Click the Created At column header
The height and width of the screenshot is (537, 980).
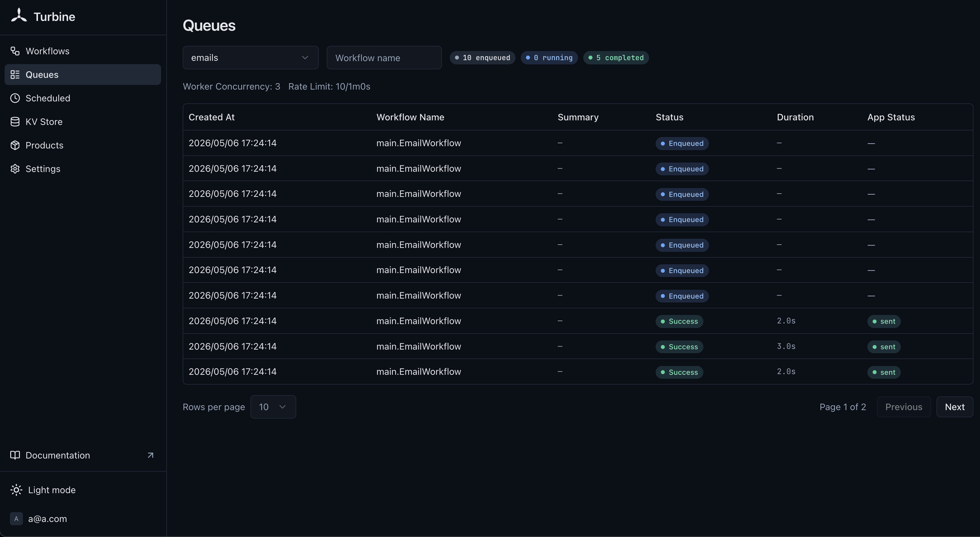[211, 117]
